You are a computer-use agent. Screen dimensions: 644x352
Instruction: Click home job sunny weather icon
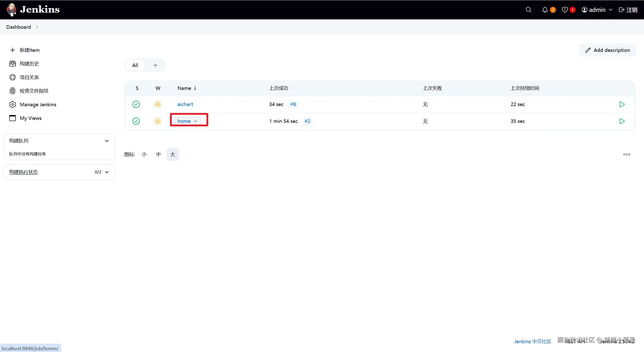158,121
